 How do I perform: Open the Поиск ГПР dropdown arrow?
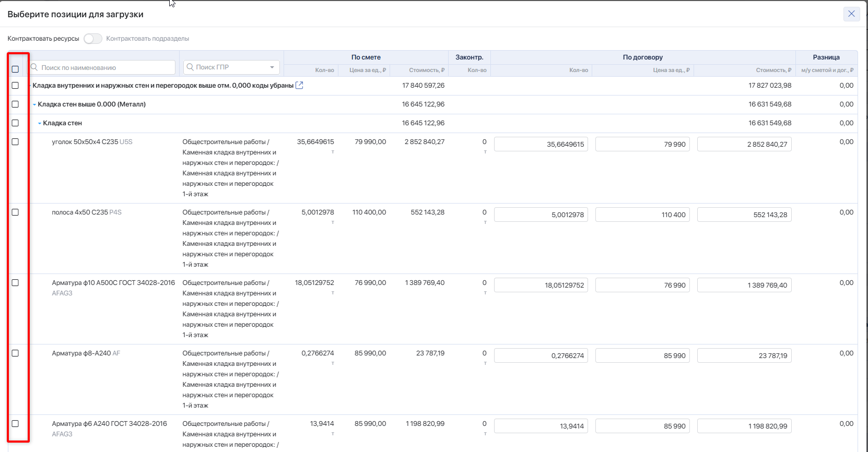pos(272,67)
